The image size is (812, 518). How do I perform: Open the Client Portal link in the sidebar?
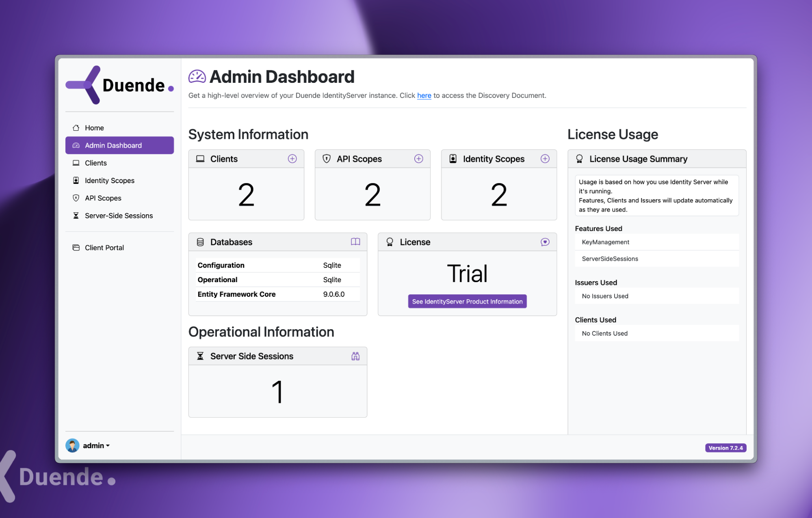pos(119,248)
